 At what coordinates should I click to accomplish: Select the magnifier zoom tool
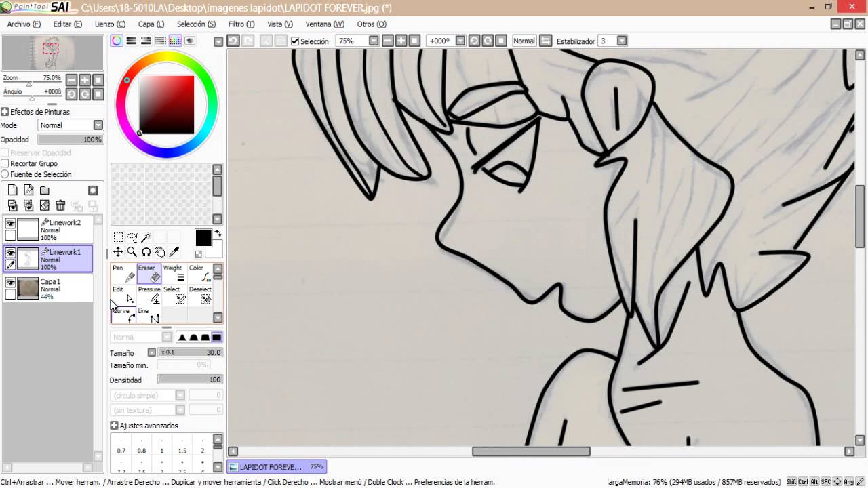click(x=132, y=252)
